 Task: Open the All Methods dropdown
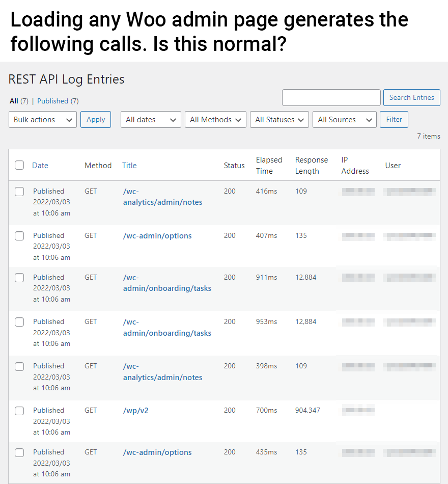pos(215,119)
